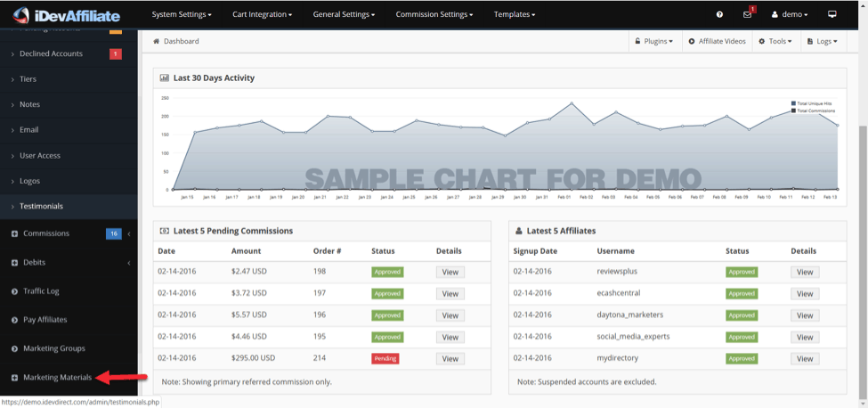The width and height of the screenshot is (868, 409).
Task: Click the money icon beside Latest 5 Pending Commissions
Action: (165, 231)
